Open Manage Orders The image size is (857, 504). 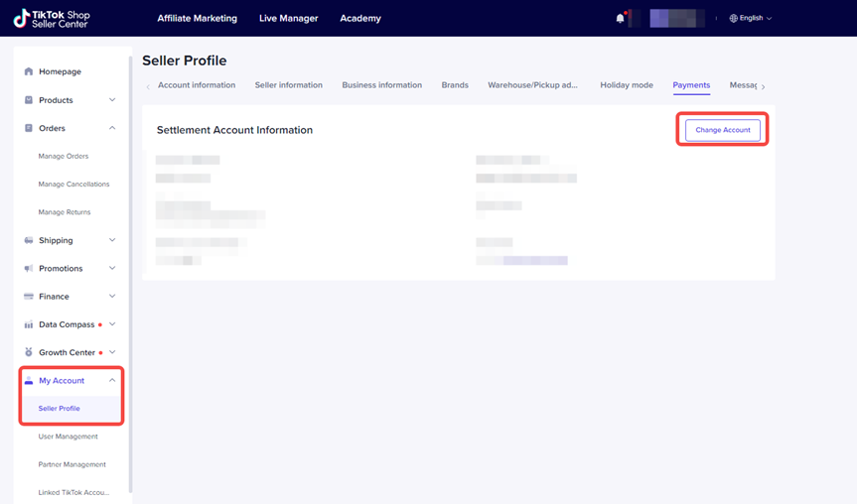coord(64,156)
